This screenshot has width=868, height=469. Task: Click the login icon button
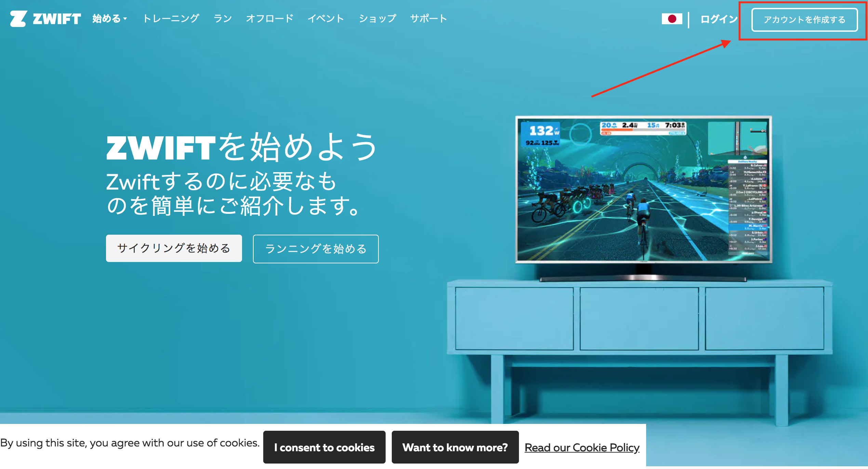(717, 18)
